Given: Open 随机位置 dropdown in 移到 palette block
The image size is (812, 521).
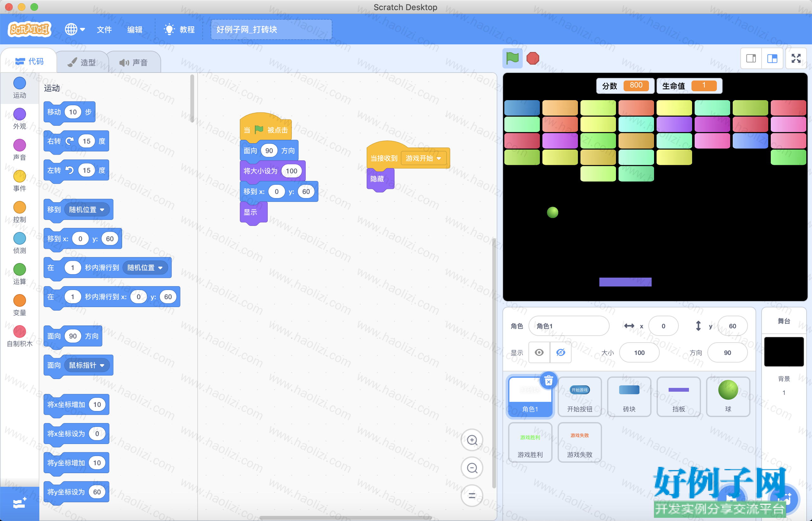Looking at the screenshot, I should (87, 210).
